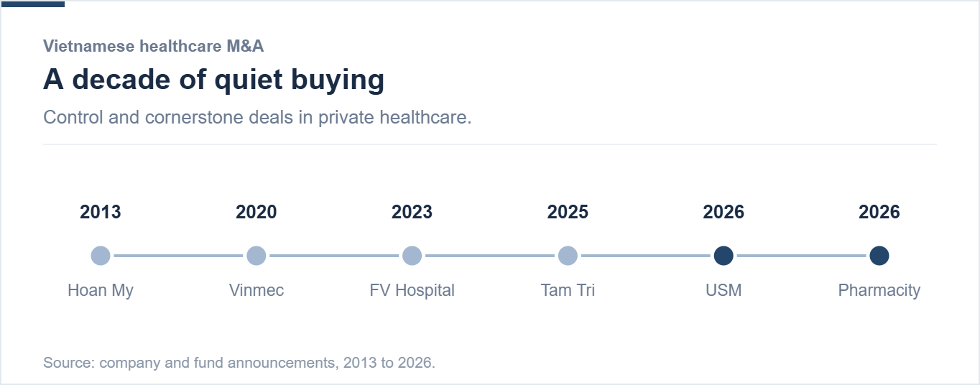Click the FV Hospital timeline marker
This screenshot has height=385, width=980.
tap(412, 256)
